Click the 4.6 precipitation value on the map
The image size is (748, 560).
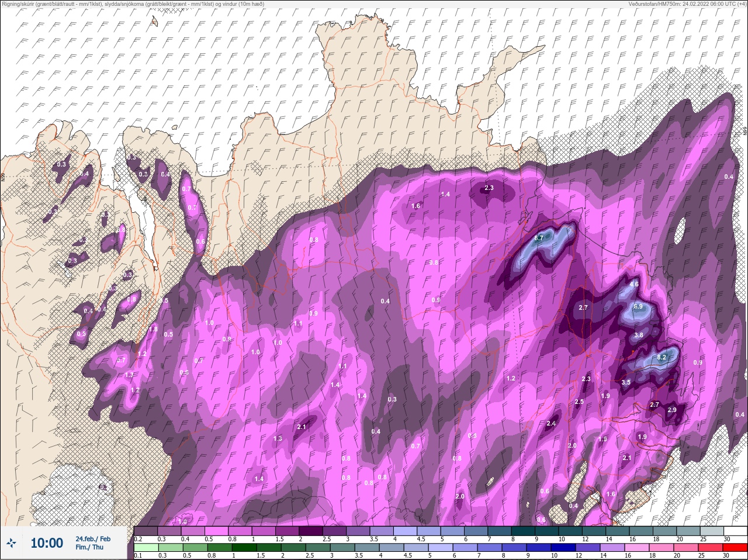pyautogui.click(x=634, y=285)
